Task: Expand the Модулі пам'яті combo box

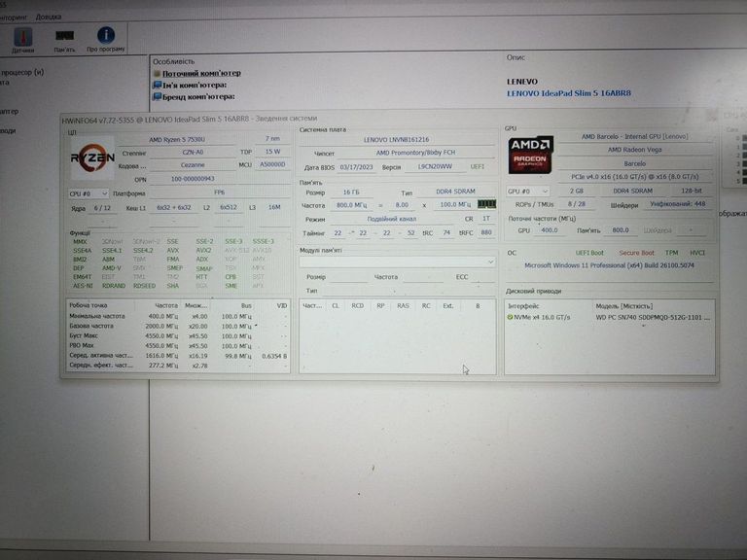Action: 397,262
